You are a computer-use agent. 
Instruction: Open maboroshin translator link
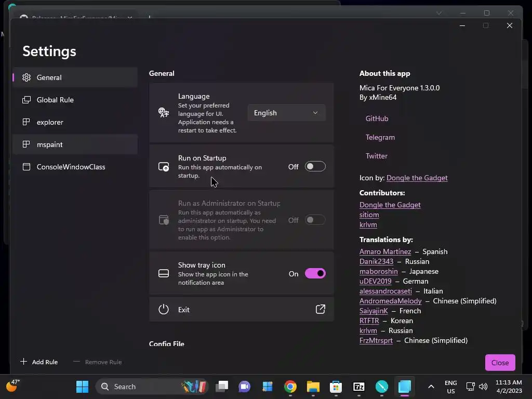tap(378, 271)
